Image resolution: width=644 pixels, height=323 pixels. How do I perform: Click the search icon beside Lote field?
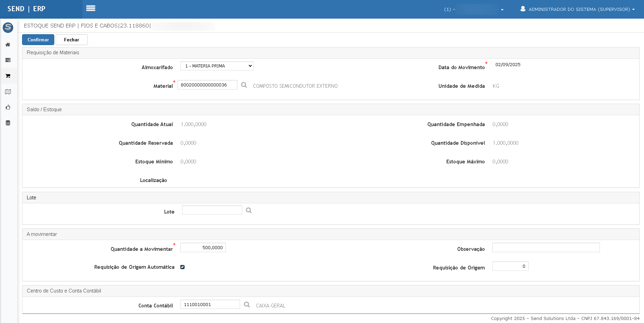tap(249, 210)
